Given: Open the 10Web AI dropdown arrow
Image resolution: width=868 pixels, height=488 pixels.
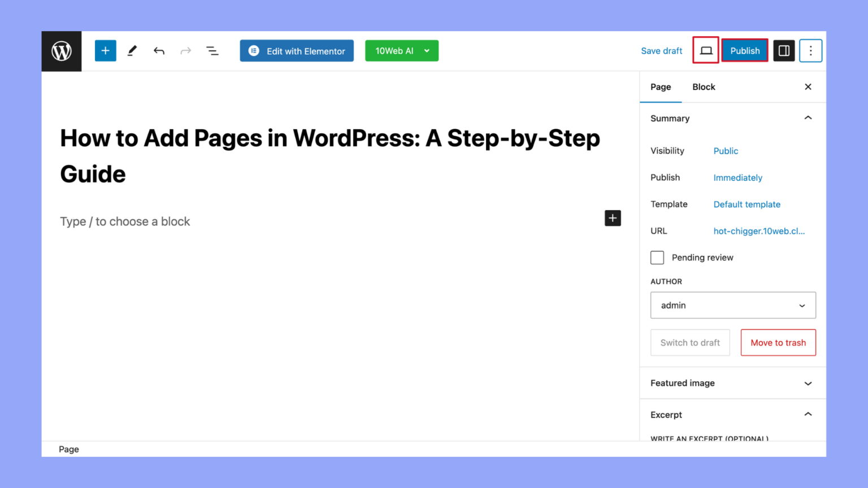Looking at the screenshot, I should pyautogui.click(x=426, y=50).
